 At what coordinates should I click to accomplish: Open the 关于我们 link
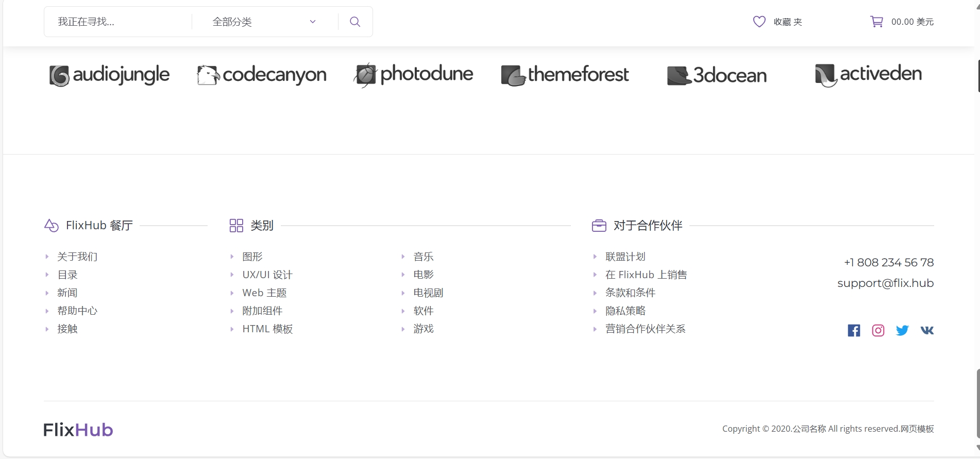[77, 257]
